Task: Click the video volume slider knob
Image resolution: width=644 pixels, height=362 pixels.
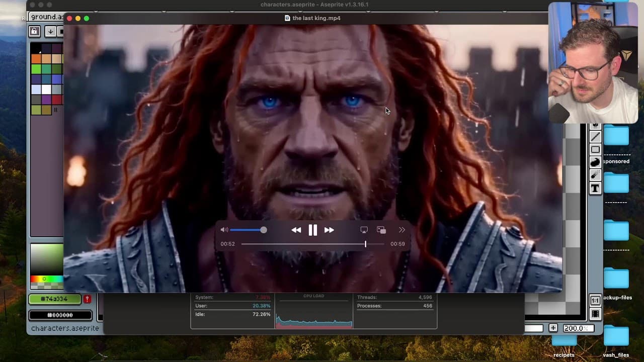Action: (263, 230)
